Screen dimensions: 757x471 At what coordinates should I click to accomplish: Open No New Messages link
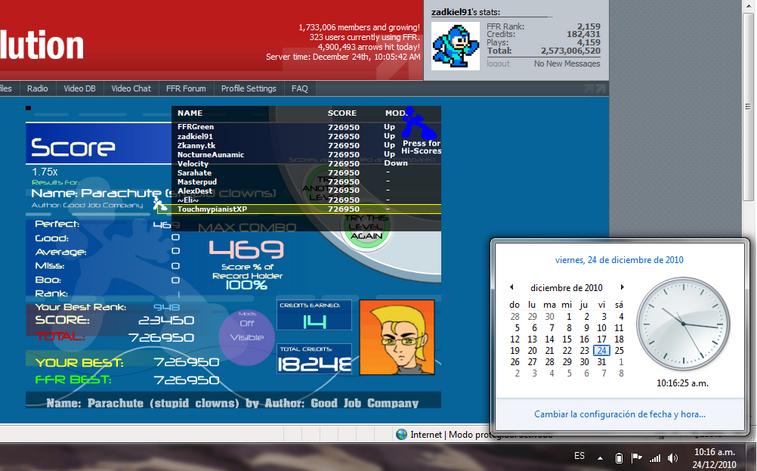567,63
